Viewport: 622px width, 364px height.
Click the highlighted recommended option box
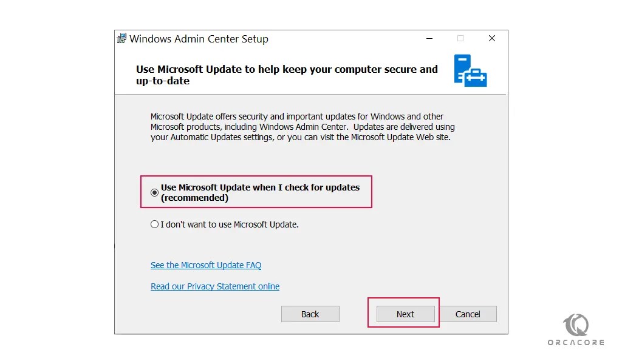point(256,192)
